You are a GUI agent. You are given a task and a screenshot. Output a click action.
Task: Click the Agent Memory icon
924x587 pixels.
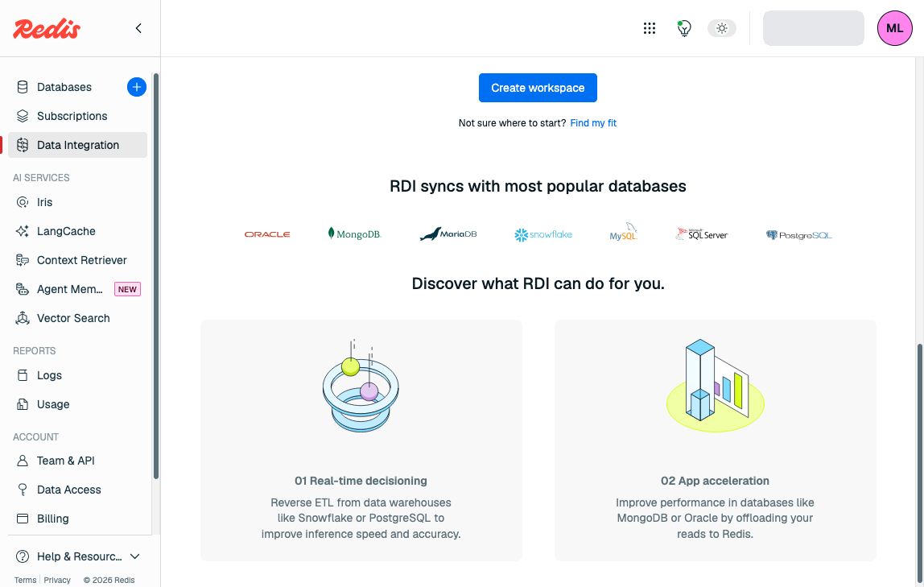23,289
